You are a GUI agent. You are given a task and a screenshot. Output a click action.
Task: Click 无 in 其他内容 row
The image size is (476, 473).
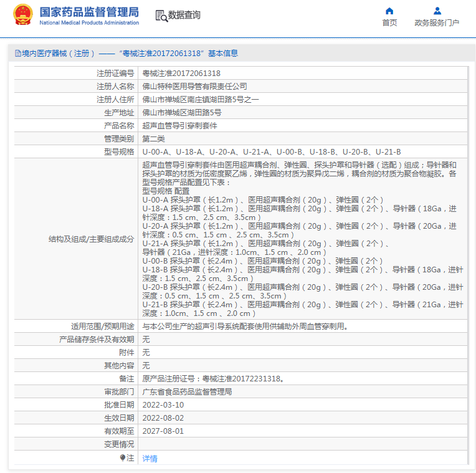tap(146, 366)
